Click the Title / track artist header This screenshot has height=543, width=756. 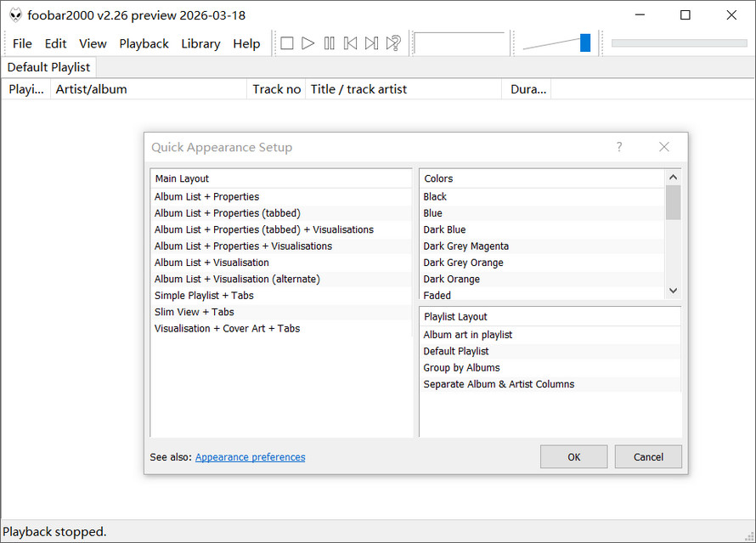coord(403,89)
